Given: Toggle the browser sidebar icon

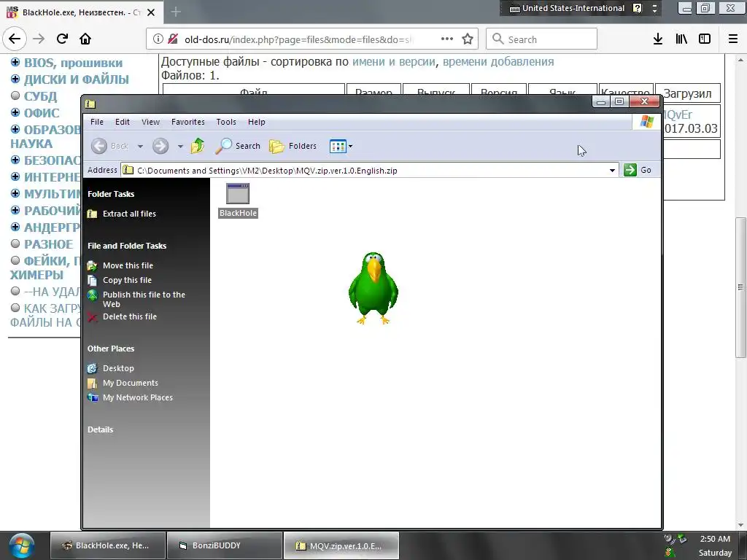Looking at the screenshot, I should pos(705,39).
